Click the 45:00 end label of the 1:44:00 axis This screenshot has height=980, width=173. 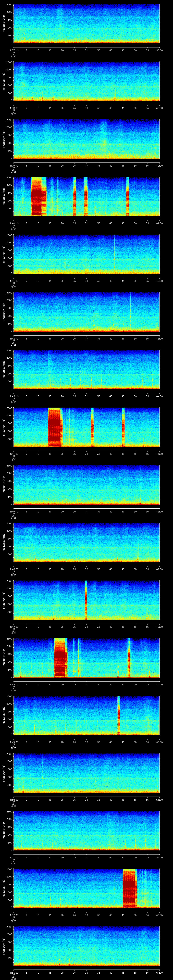pyautogui.click(x=160, y=454)
